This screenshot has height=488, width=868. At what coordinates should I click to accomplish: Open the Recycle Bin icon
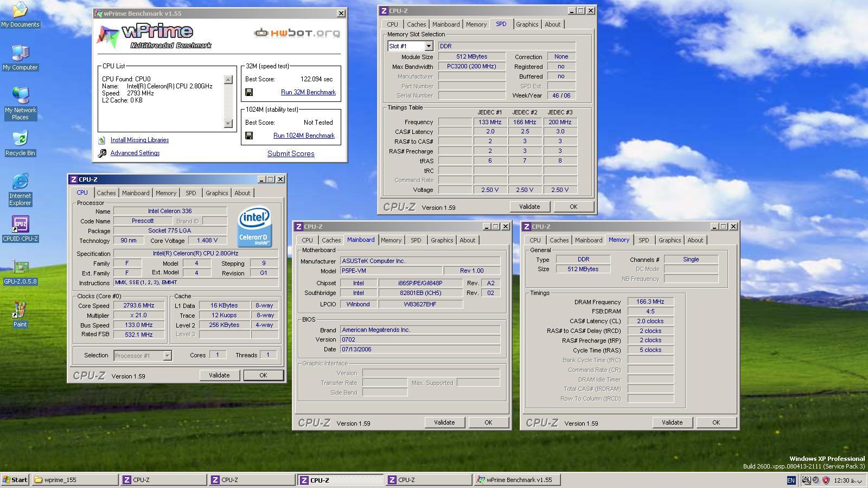[20, 143]
